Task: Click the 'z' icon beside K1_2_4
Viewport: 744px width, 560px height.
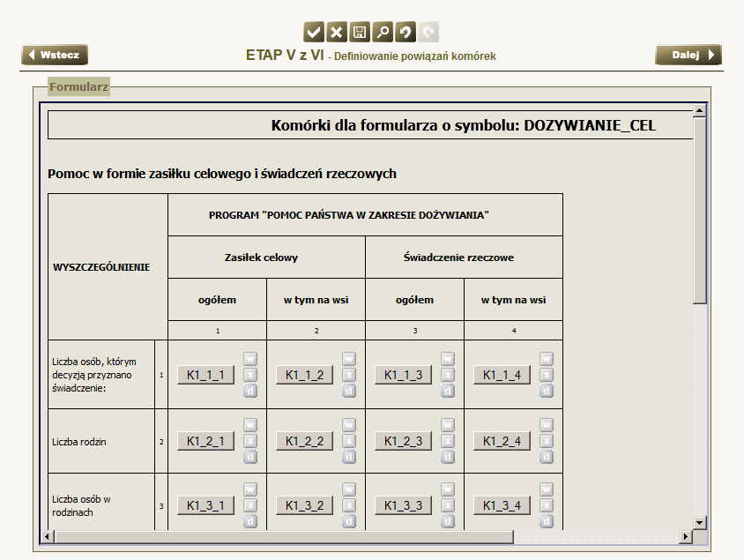Action: point(547,441)
